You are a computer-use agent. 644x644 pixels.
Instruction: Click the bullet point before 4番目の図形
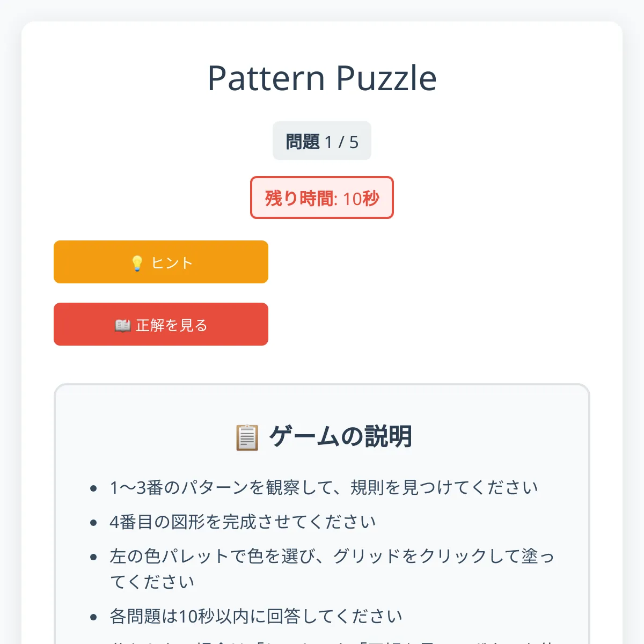click(94, 523)
